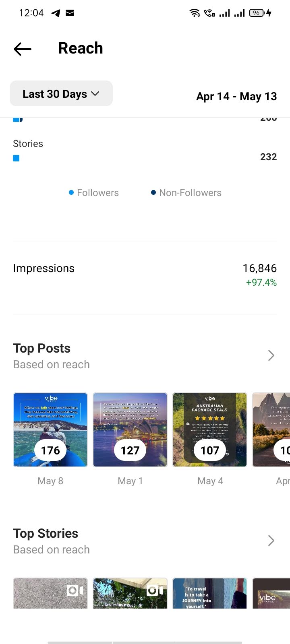Tap the Stories reach blue bar
The width and height of the screenshot is (290, 644).
[16, 158]
